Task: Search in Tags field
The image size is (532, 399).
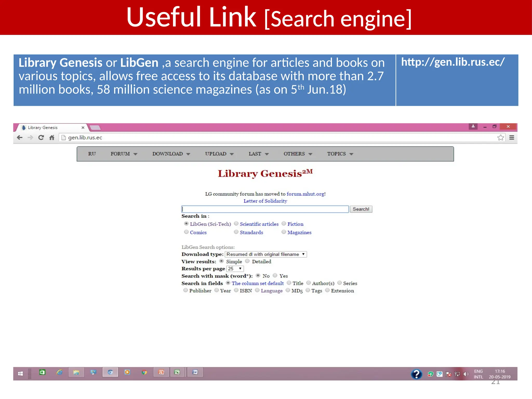Action: coord(308,290)
